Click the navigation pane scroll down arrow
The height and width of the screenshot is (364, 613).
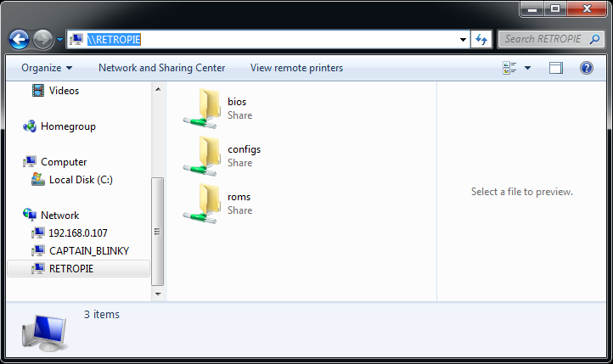coord(158,294)
